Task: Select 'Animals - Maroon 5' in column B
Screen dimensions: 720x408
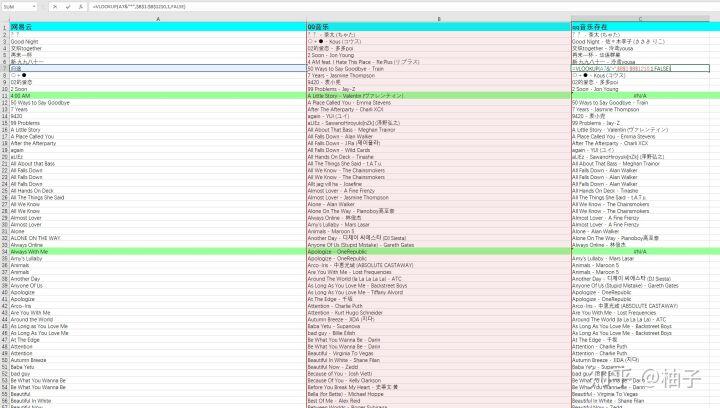Action: pos(439,232)
